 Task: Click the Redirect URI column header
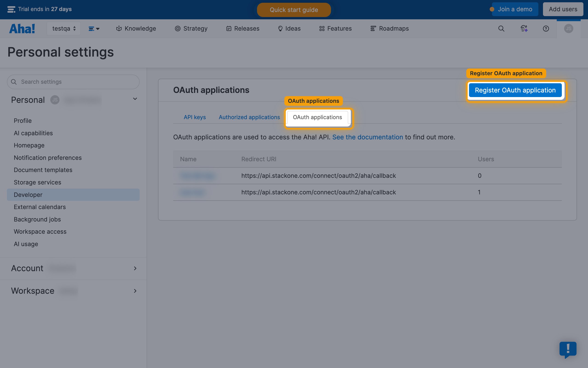click(259, 159)
